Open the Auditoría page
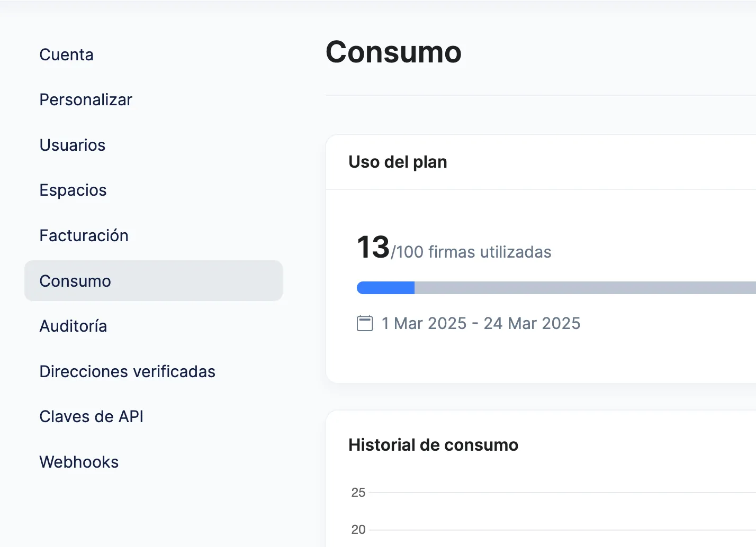 coord(74,326)
